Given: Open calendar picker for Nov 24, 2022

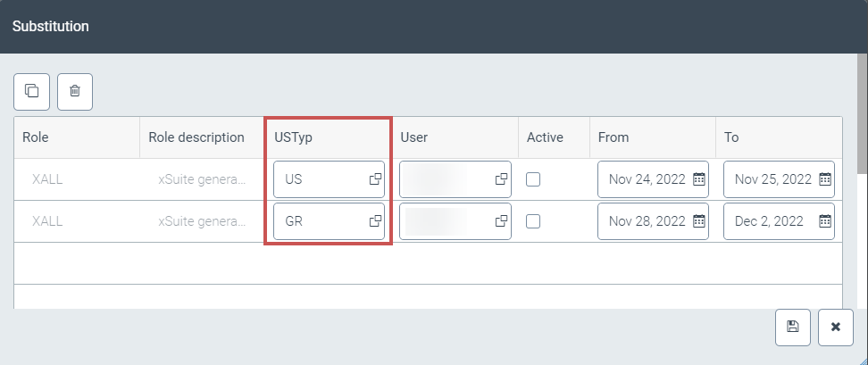Looking at the screenshot, I should coord(699,179).
